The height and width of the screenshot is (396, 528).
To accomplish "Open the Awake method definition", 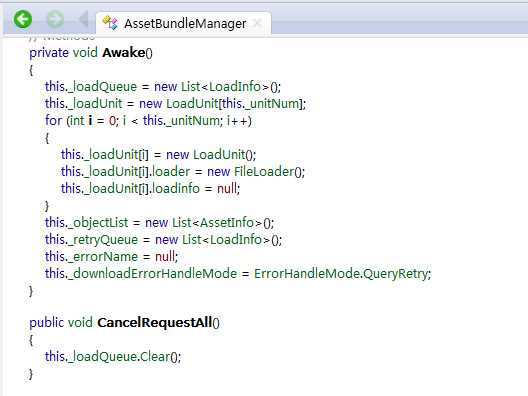I will click(124, 53).
